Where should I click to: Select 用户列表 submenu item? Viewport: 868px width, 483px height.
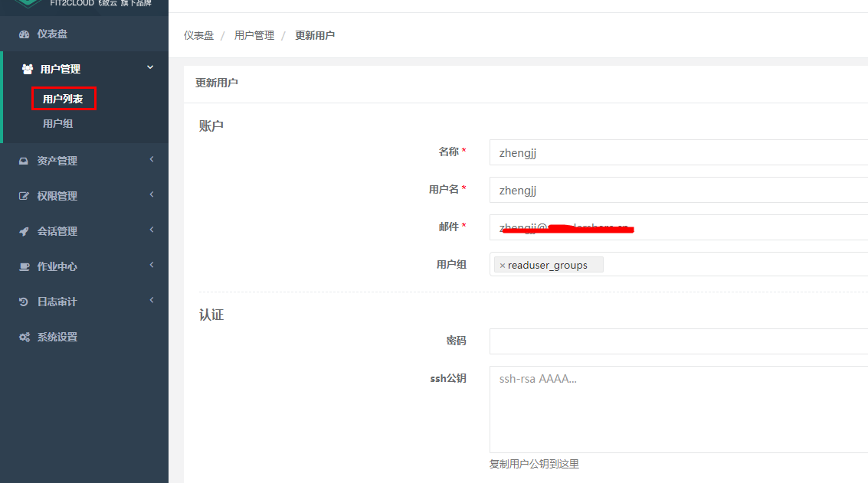pyautogui.click(x=63, y=99)
